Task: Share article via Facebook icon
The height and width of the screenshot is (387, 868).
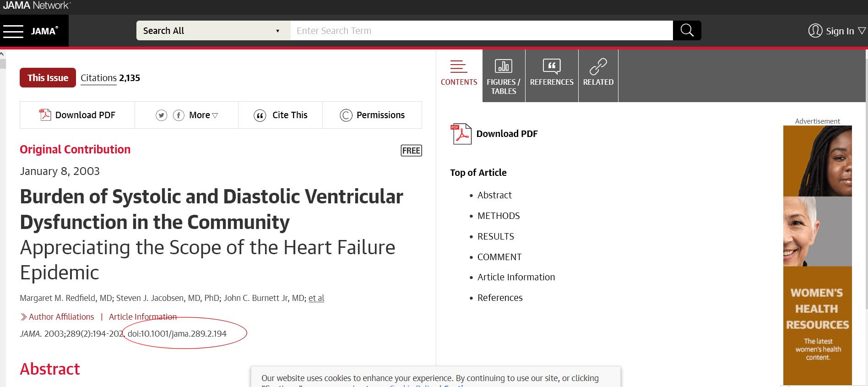Action: tap(179, 115)
